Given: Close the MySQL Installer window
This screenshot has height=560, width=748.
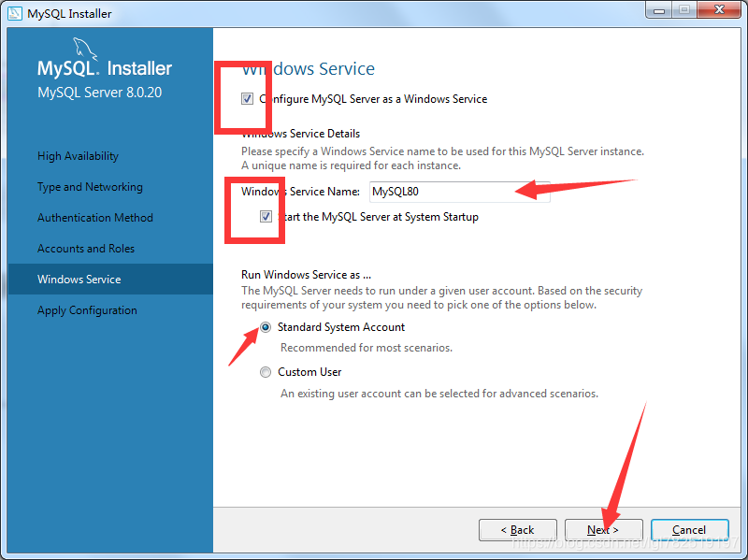Looking at the screenshot, I should pos(719,10).
